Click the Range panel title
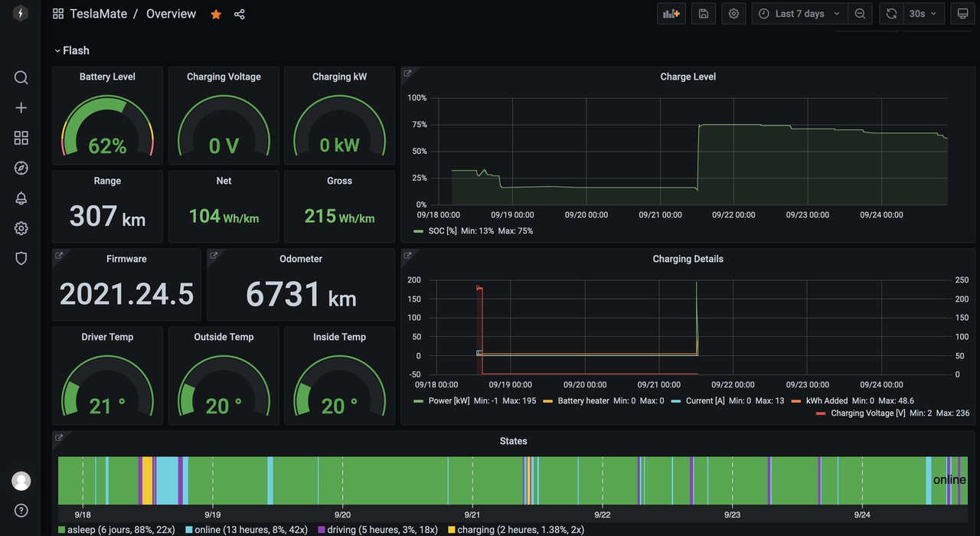Screen dimensions: 980x536 (x=107, y=181)
